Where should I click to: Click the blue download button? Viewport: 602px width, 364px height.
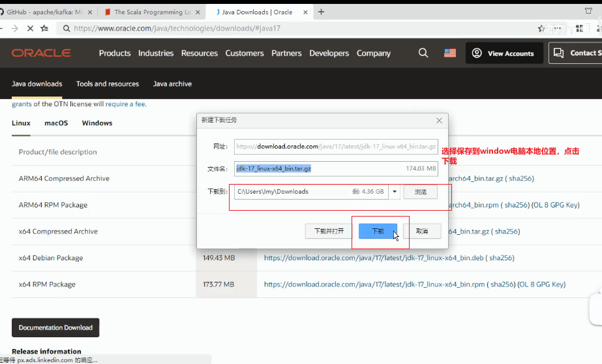click(378, 231)
